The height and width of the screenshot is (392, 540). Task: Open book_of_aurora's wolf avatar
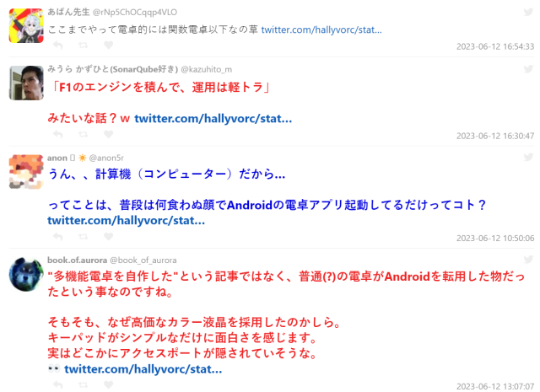(x=26, y=274)
